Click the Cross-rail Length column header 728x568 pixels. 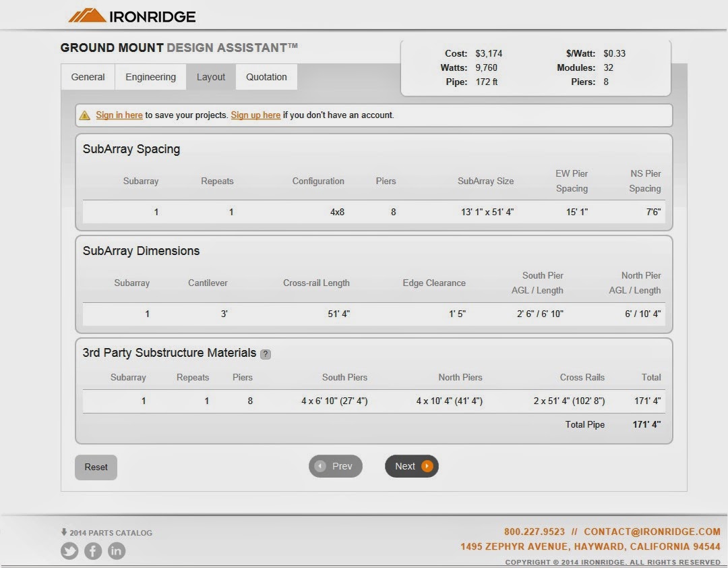coord(316,283)
